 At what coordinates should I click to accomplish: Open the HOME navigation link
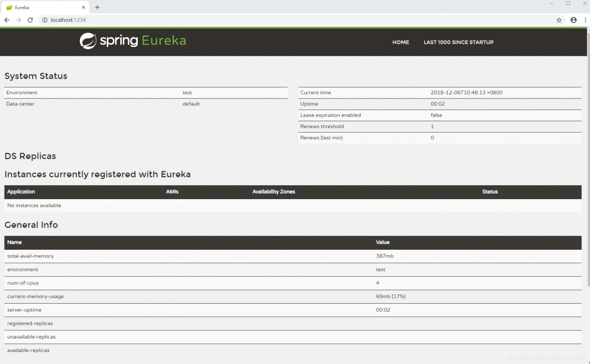click(401, 42)
